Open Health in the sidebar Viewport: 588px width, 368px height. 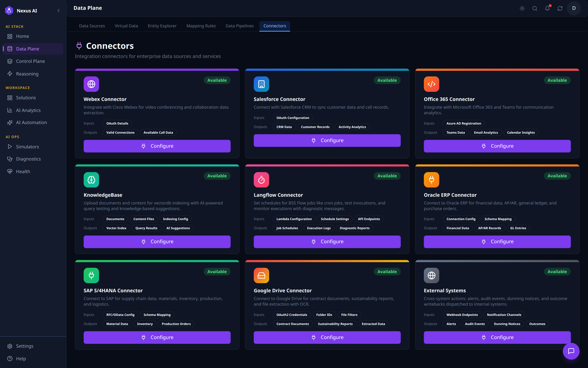(33, 171)
